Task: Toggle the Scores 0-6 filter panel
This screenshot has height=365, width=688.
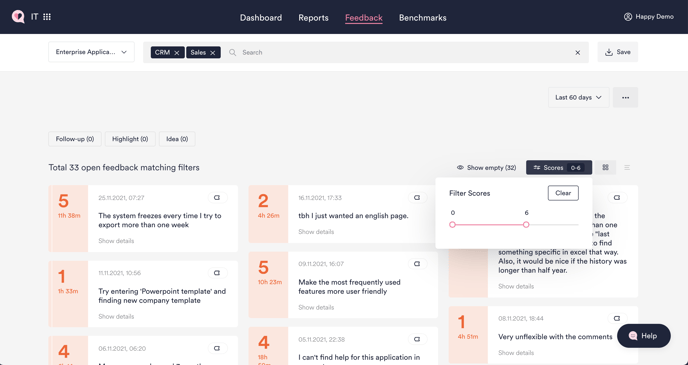Action: [559, 168]
